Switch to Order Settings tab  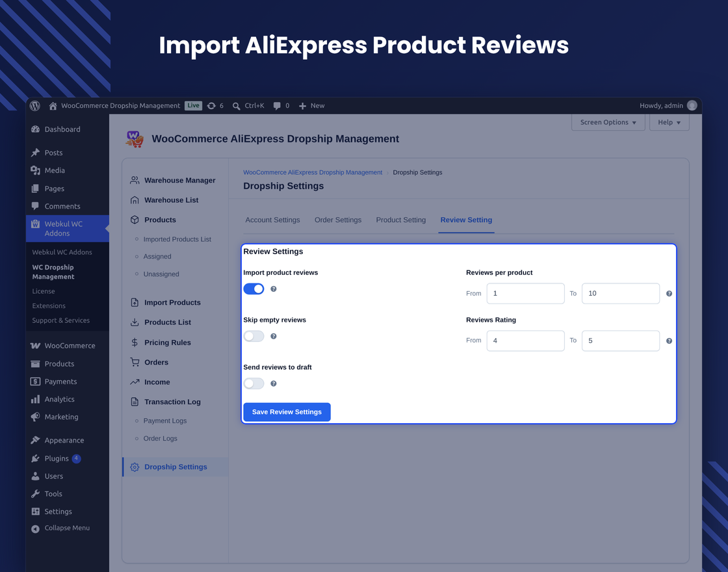338,220
